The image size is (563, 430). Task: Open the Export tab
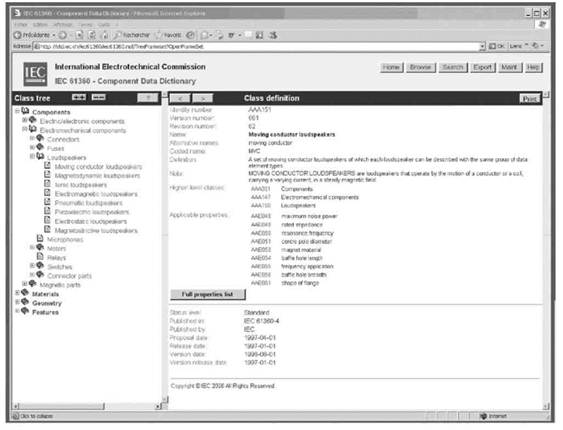coord(482,67)
